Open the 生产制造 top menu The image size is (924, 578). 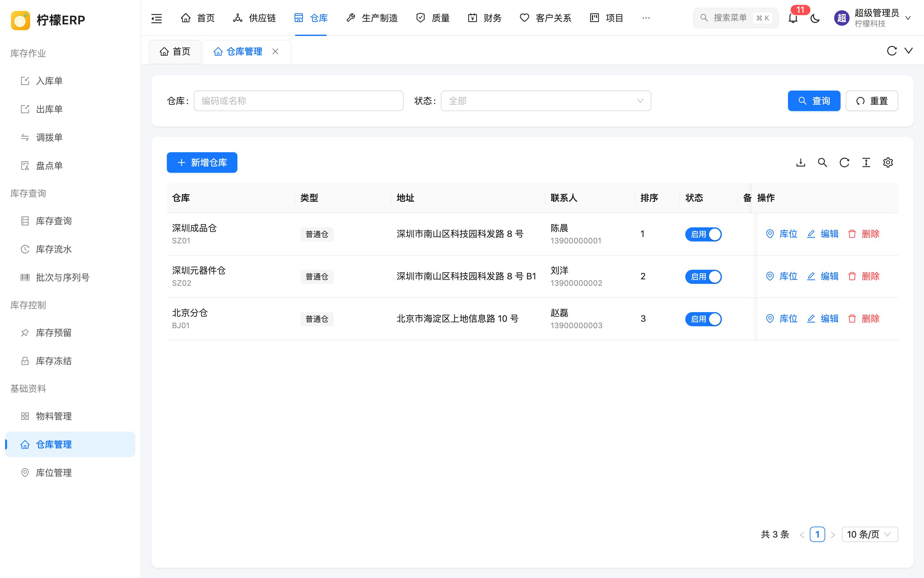(372, 18)
